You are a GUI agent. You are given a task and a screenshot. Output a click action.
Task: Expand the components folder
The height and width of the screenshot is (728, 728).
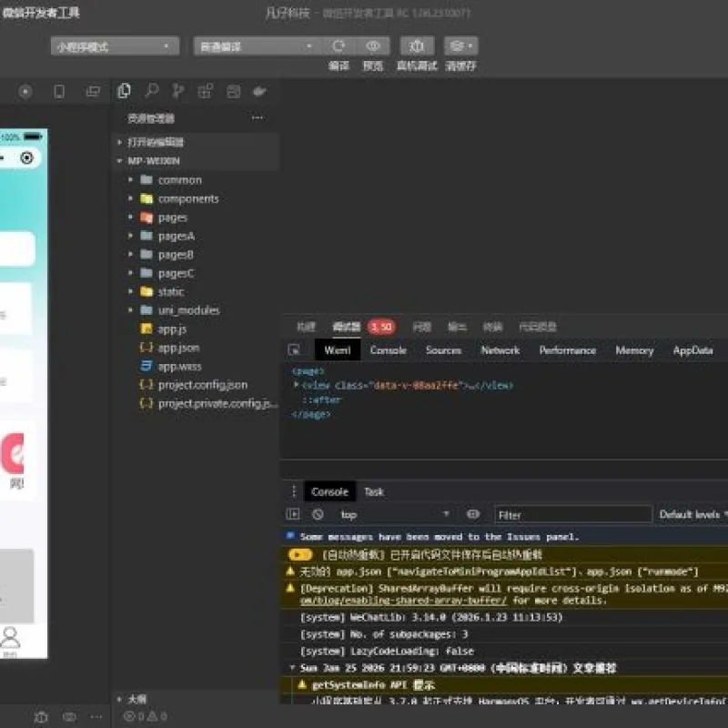[x=130, y=198]
